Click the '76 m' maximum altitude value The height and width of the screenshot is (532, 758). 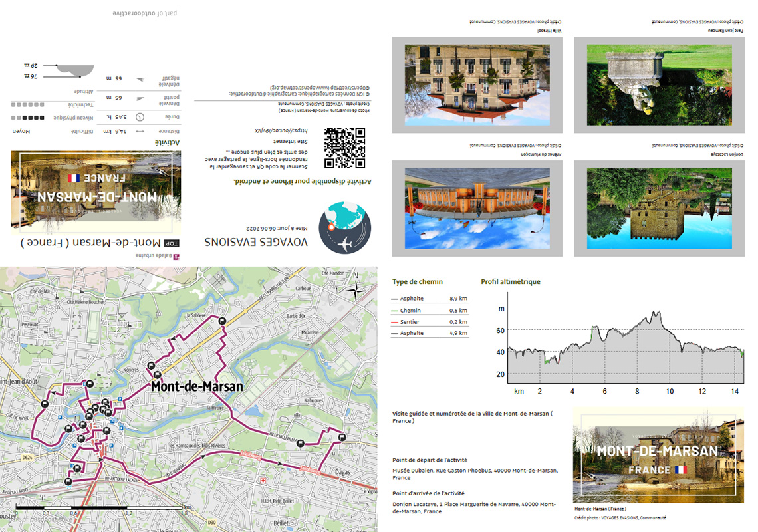pos(31,77)
